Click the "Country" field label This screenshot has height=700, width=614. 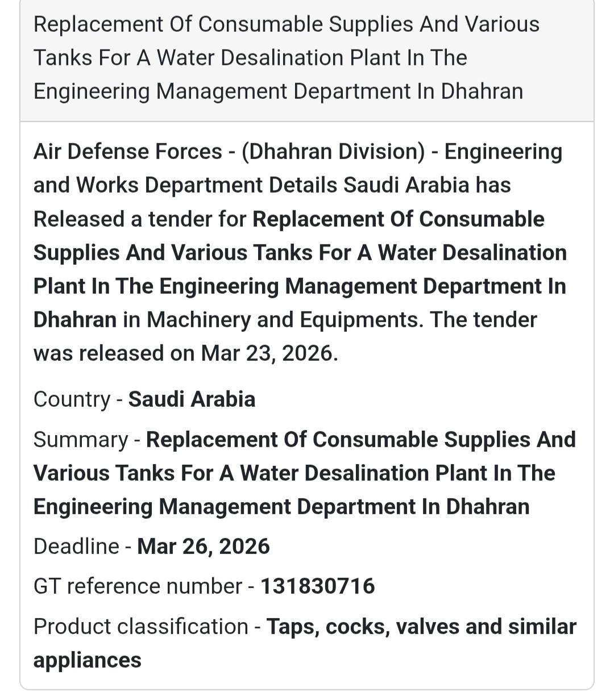tap(72, 399)
